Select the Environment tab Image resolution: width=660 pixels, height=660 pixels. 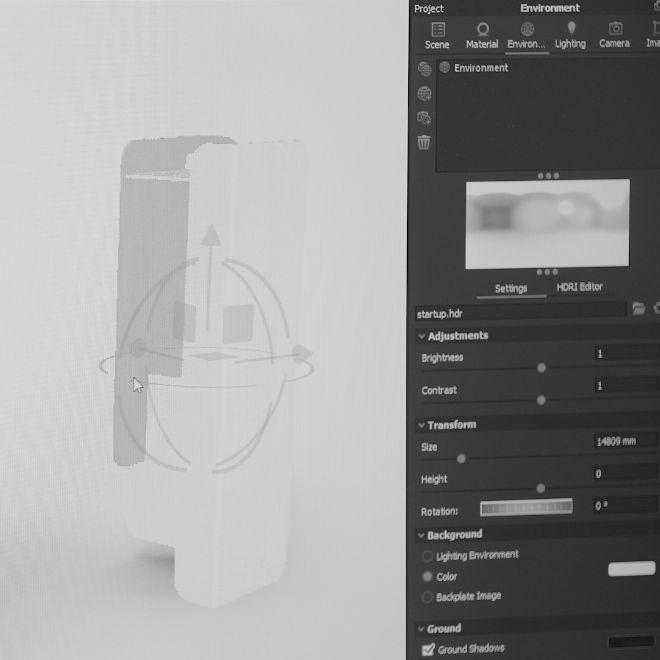[x=527, y=36]
